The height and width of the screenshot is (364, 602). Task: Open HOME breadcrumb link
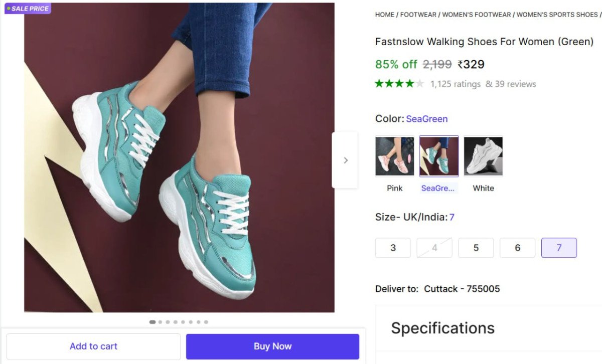tap(385, 15)
